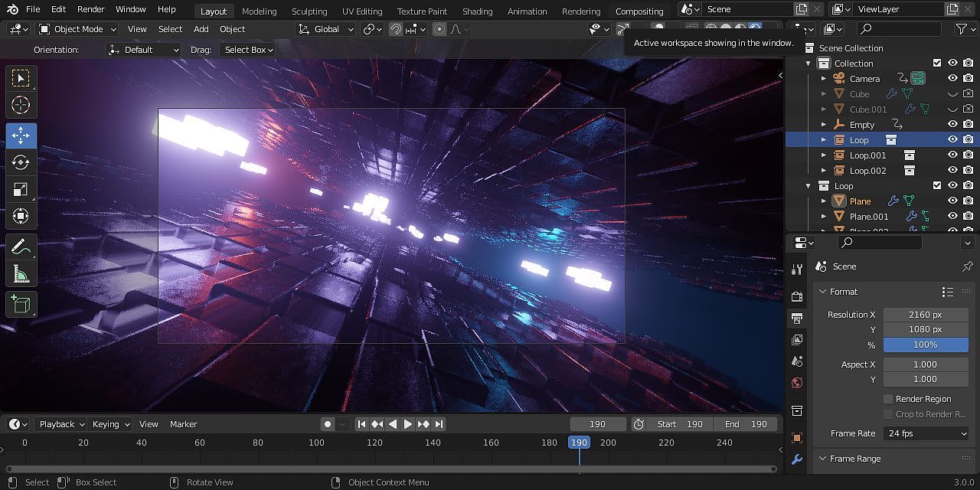This screenshot has height=490, width=980.
Task: Enable the Render Region checkbox
Action: click(888, 398)
